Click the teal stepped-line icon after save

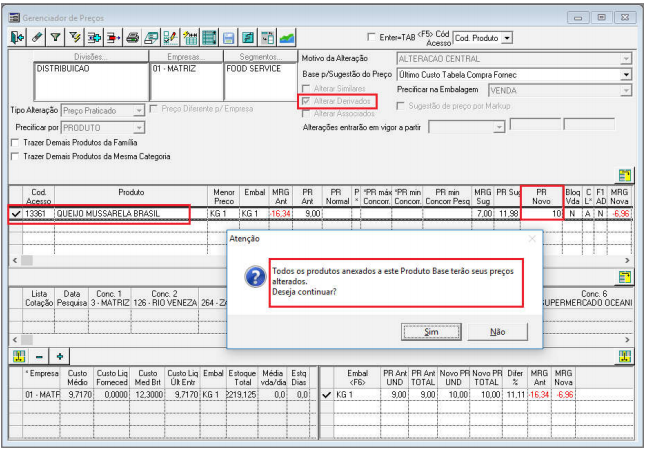(247, 38)
